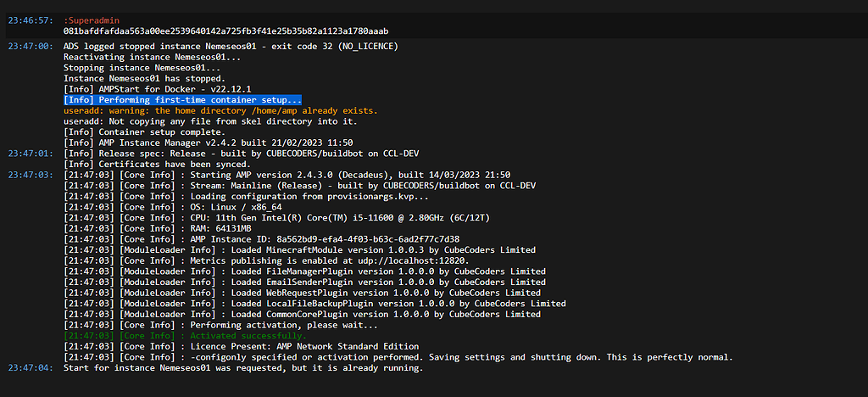This screenshot has height=397, width=868.
Task: Click the red :Superadmin username
Action: 92,20
